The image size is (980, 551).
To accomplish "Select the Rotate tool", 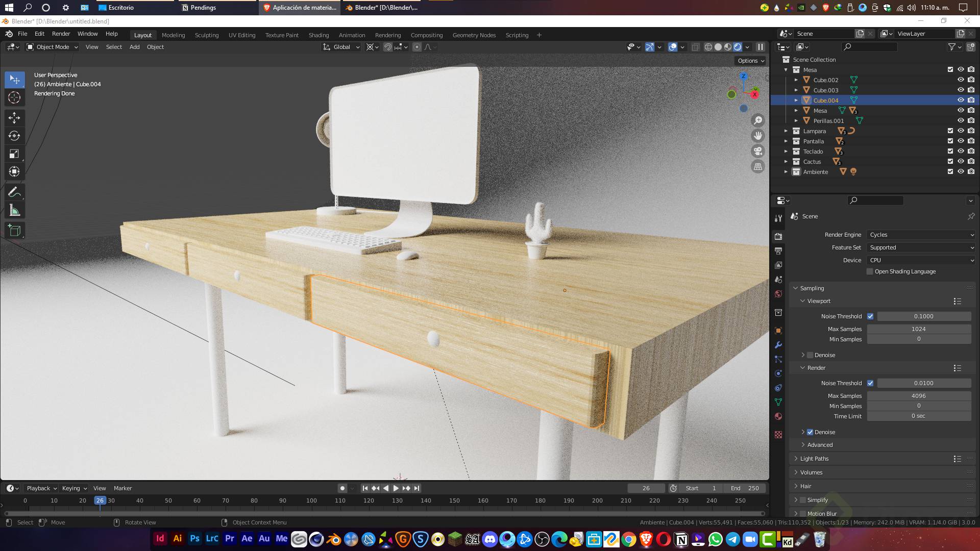I will [14, 136].
